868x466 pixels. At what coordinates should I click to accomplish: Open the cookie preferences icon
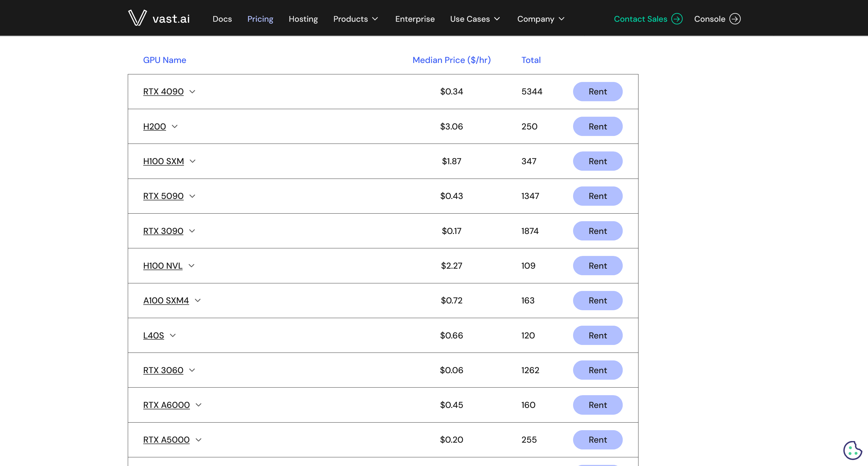853,450
